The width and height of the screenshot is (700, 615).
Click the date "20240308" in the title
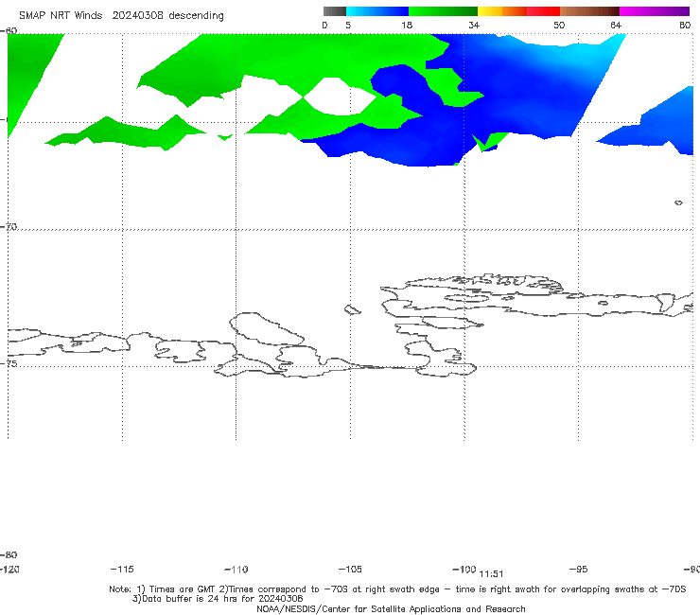137,15
